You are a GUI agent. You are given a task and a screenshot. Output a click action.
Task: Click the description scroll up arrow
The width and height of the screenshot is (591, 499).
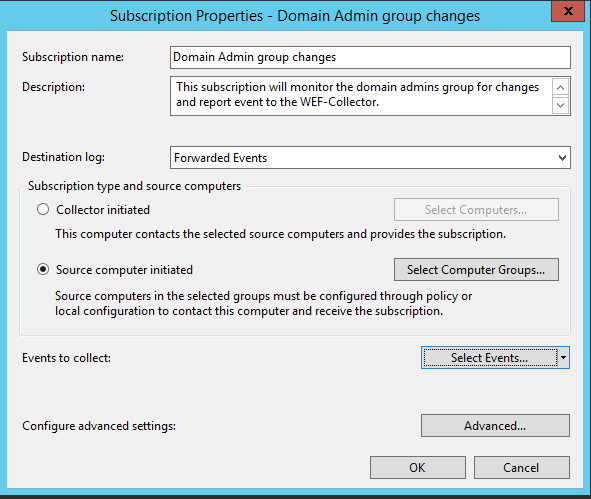tap(560, 87)
